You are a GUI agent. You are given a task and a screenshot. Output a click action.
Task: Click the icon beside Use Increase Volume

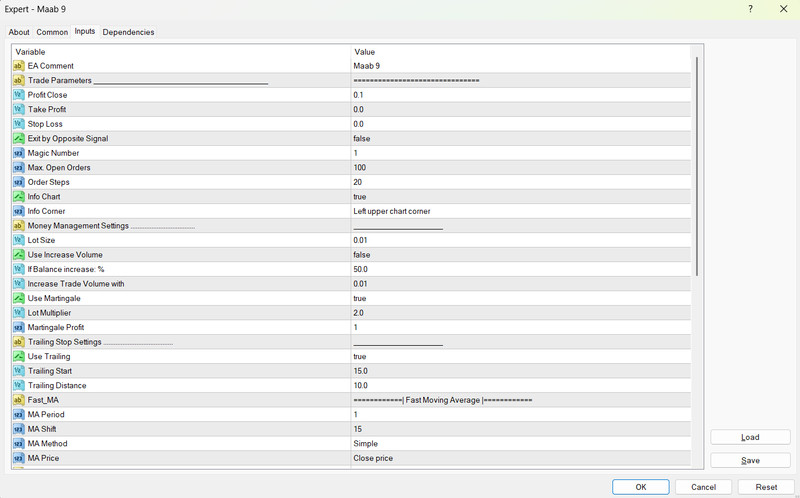(x=18, y=255)
